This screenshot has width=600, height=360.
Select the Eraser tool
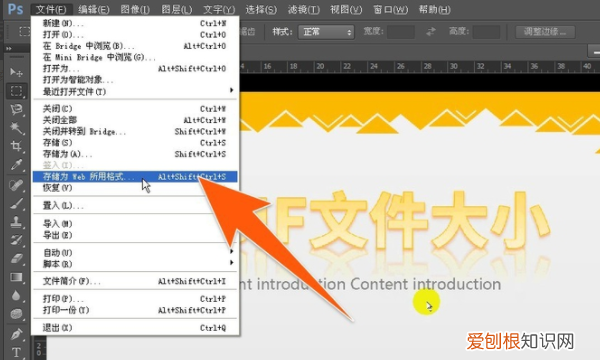tap(16, 259)
